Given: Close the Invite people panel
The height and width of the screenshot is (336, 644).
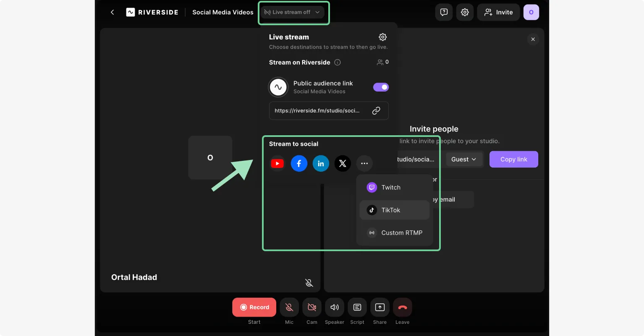Looking at the screenshot, I should click(x=533, y=39).
